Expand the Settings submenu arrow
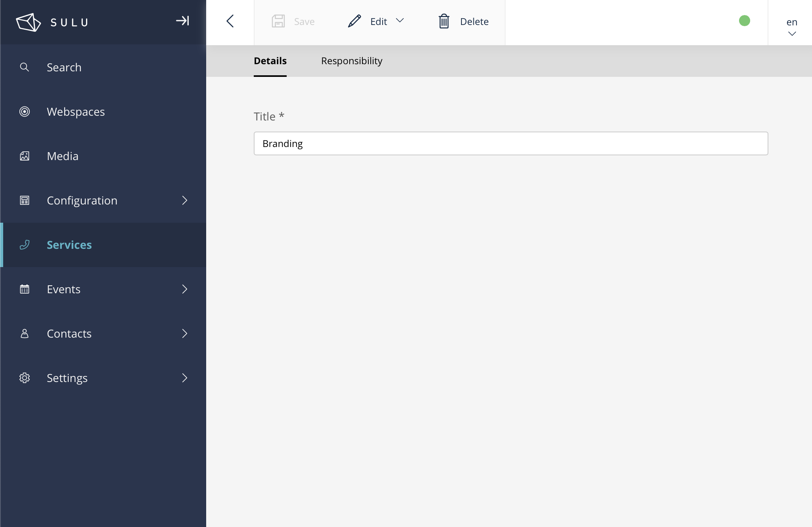812x527 pixels. click(184, 378)
